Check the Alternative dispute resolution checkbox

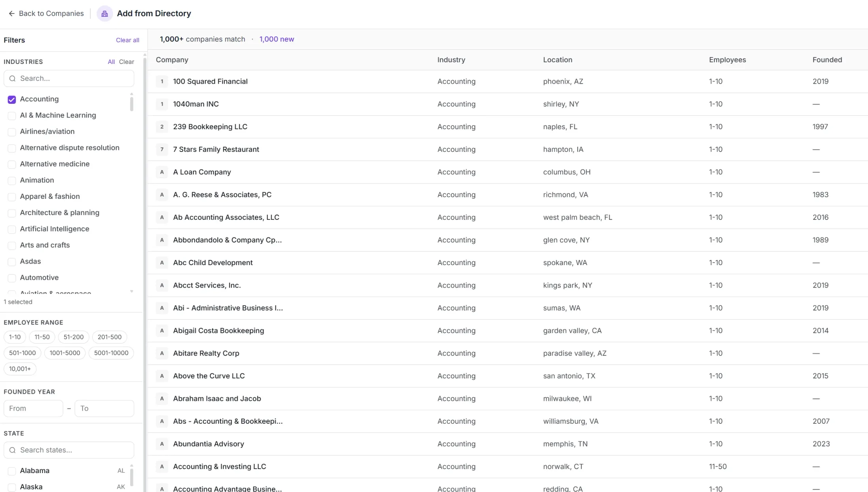(12, 148)
